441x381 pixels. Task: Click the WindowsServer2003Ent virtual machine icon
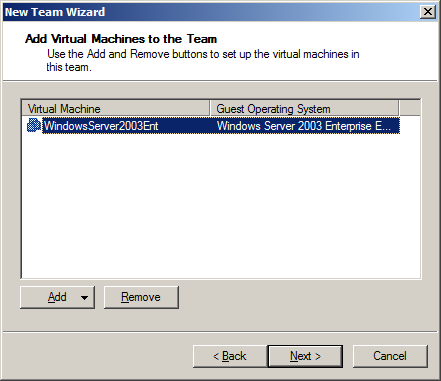(34, 125)
